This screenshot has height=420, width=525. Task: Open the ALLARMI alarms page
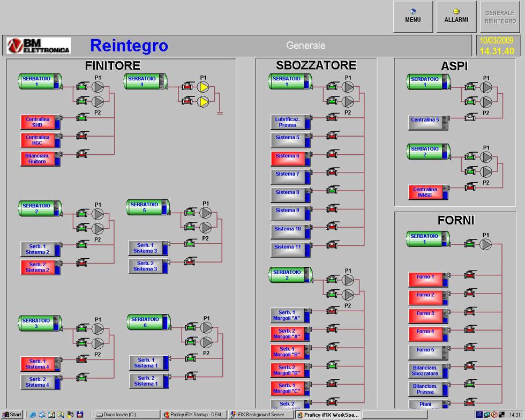[x=456, y=17]
